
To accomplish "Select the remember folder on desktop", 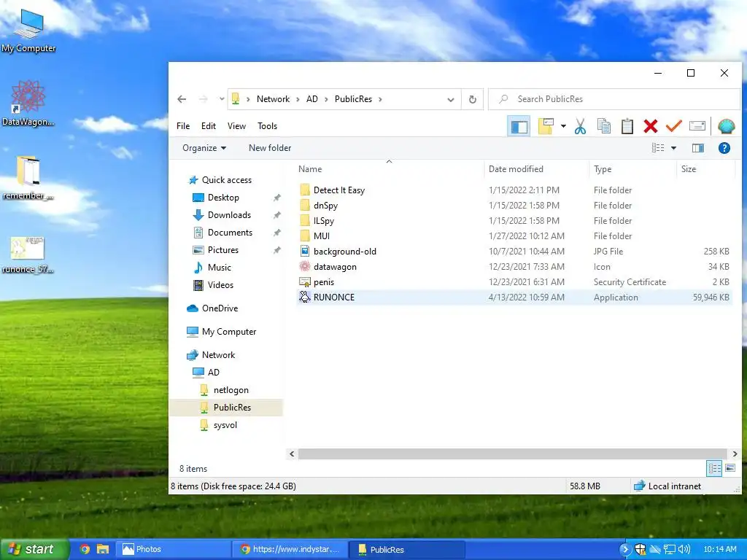I will [28, 177].
